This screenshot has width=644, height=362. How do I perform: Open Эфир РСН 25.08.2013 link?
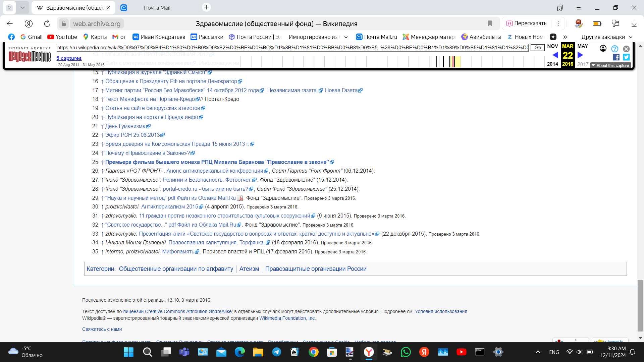(x=135, y=135)
